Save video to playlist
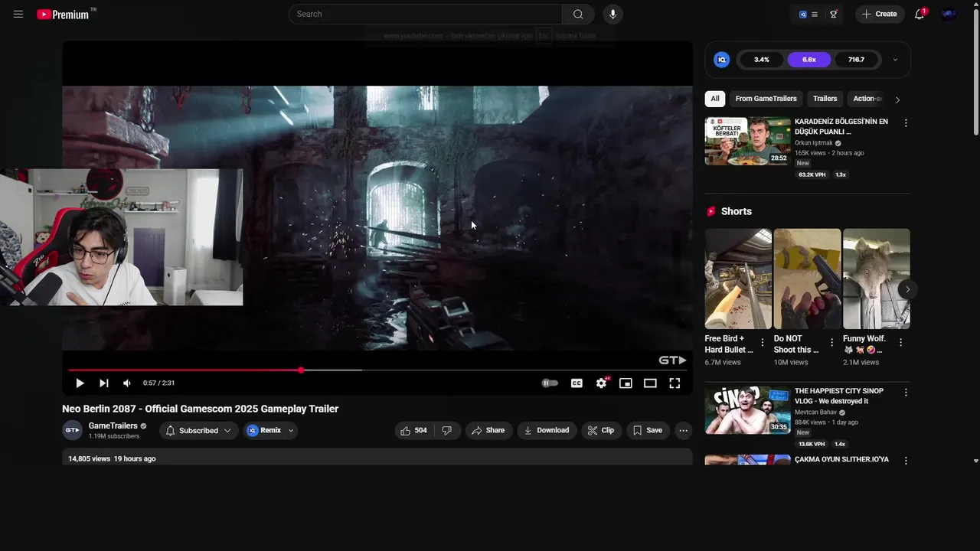980x551 pixels. pyautogui.click(x=648, y=430)
